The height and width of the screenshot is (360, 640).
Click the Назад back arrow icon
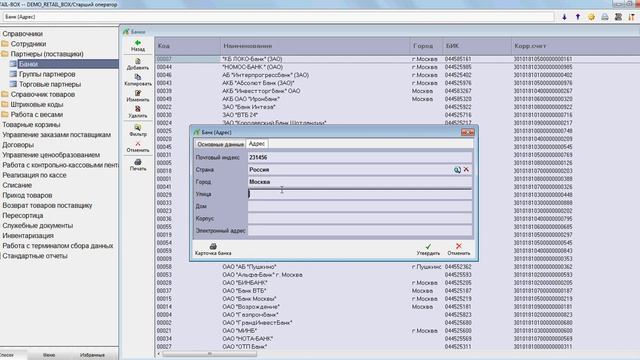click(138, 42)
